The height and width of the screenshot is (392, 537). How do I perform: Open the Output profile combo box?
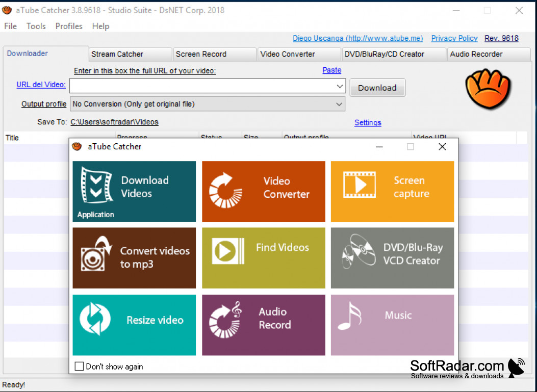(208, 103)
